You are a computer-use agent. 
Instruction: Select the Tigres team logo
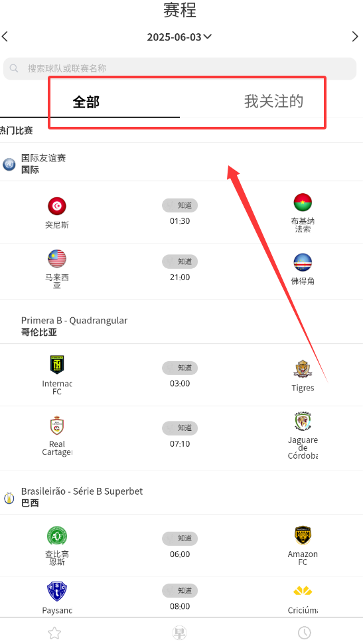pyautogui.click(x=303, y=369)
